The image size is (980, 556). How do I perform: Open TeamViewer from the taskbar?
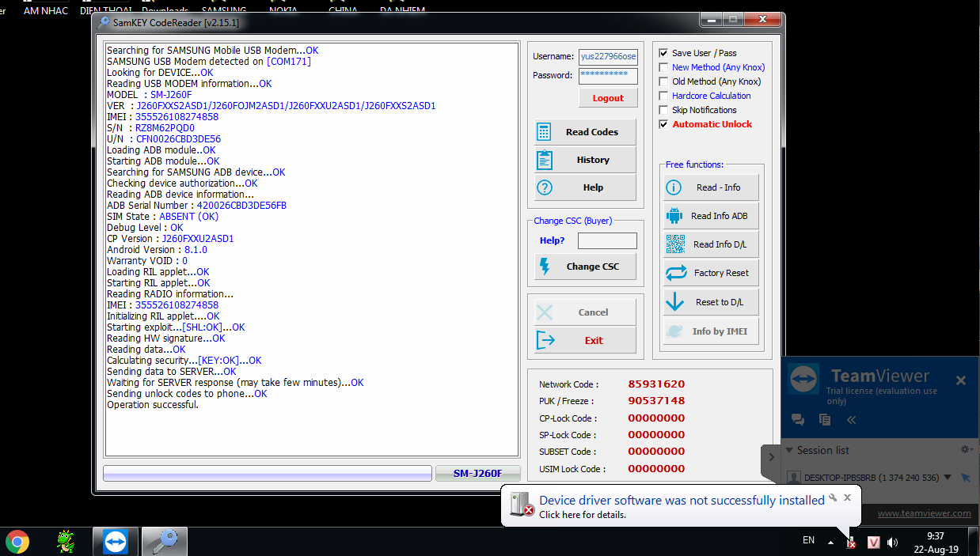(116, 542)
